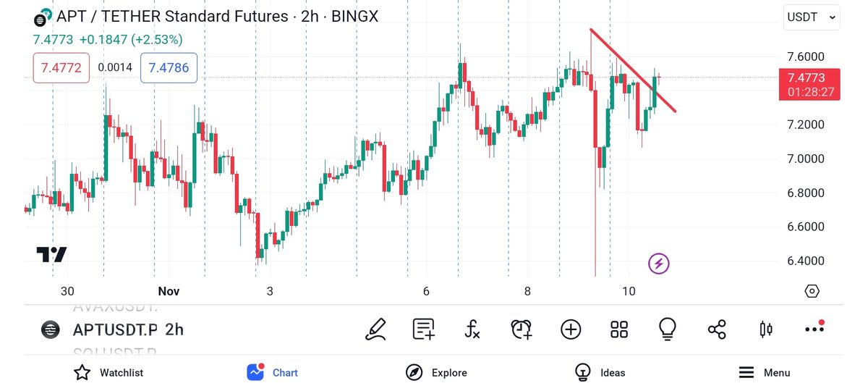The width and height of the screenshot is (868, 391).
Task: Tap the red sell price 7.4772
Action: 61,68
